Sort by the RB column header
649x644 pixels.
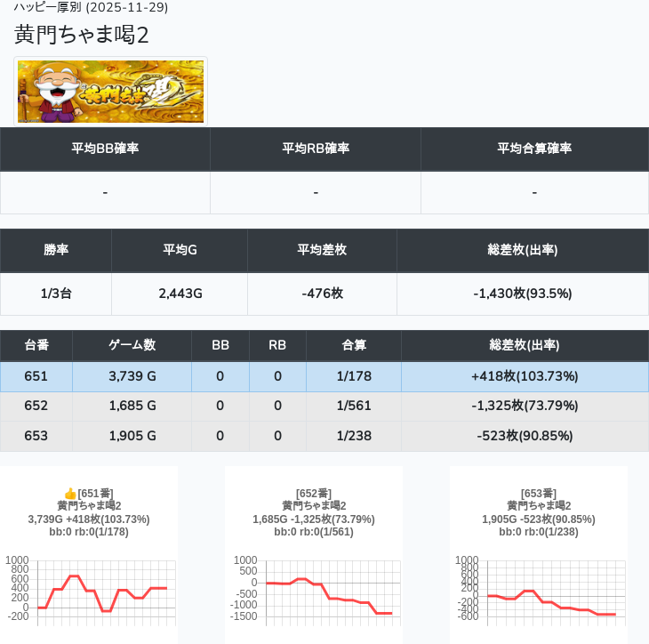(277, 345)
